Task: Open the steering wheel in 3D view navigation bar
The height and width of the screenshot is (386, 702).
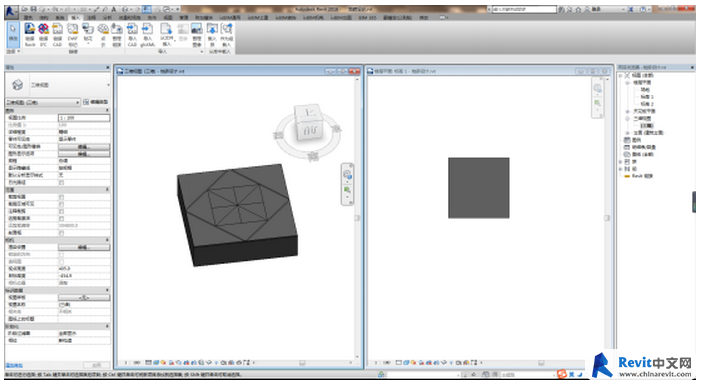Action: tap(347, 174)
